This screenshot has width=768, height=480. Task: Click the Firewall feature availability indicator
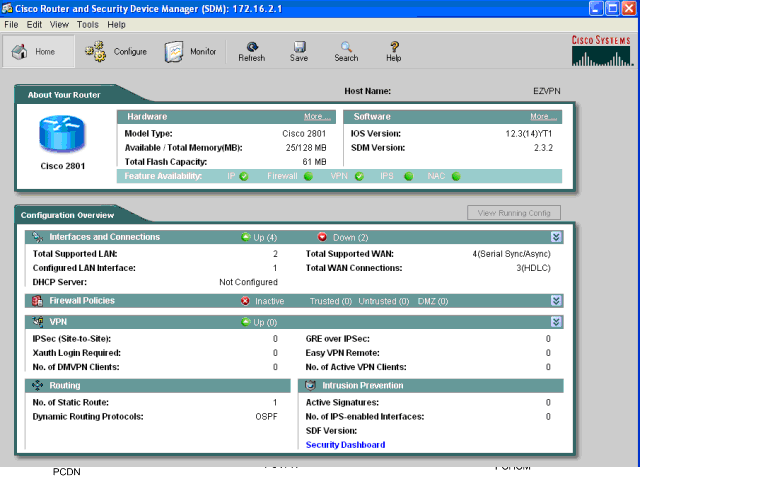pos(308,176)
